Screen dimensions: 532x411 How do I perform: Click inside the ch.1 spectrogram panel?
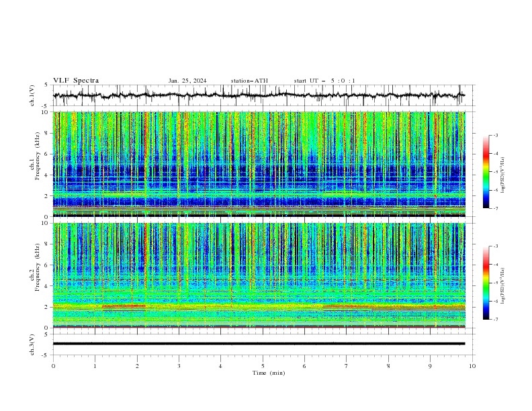[259, 164]
